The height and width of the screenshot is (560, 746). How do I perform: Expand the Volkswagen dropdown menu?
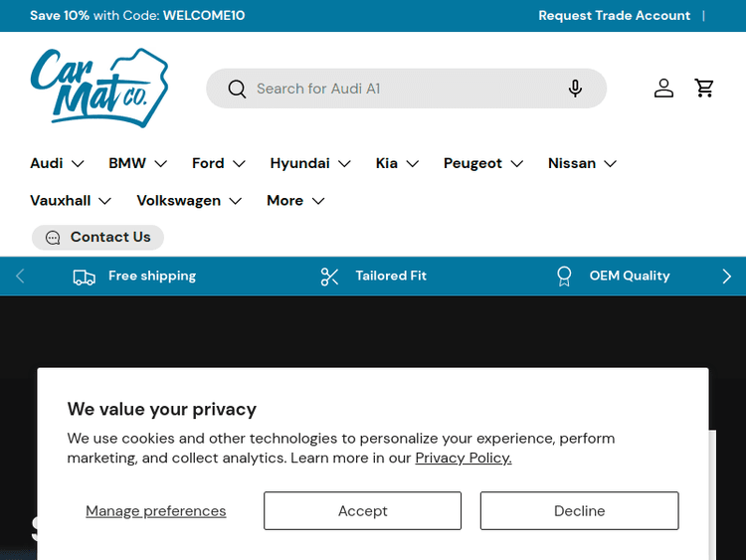(x=189, y=201)
